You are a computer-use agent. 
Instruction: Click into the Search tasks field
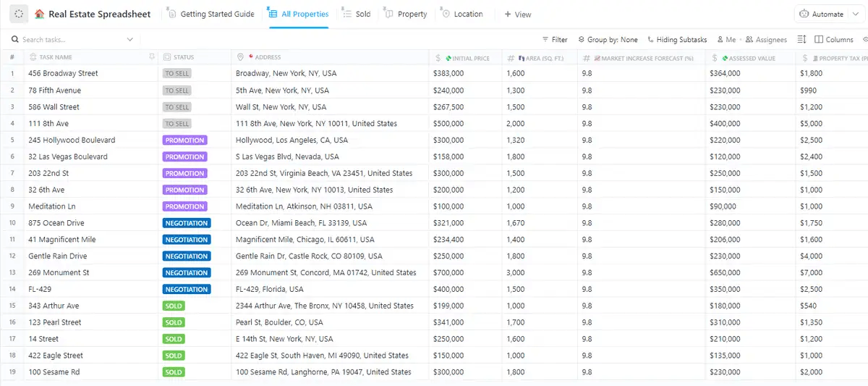pos(72,40)
